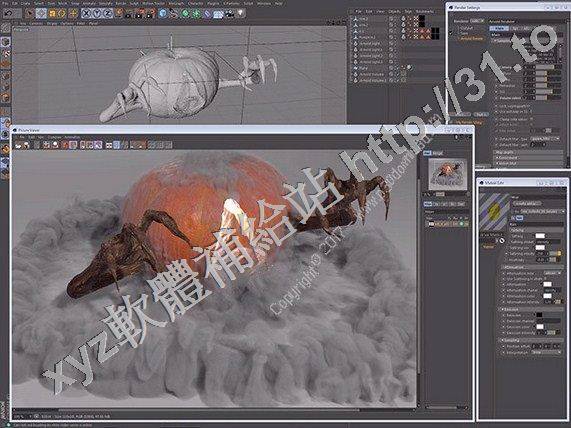Click the eyedropper icon in Material Editor
Viewport: 571px width, 428px height.
tap(502, 240)
